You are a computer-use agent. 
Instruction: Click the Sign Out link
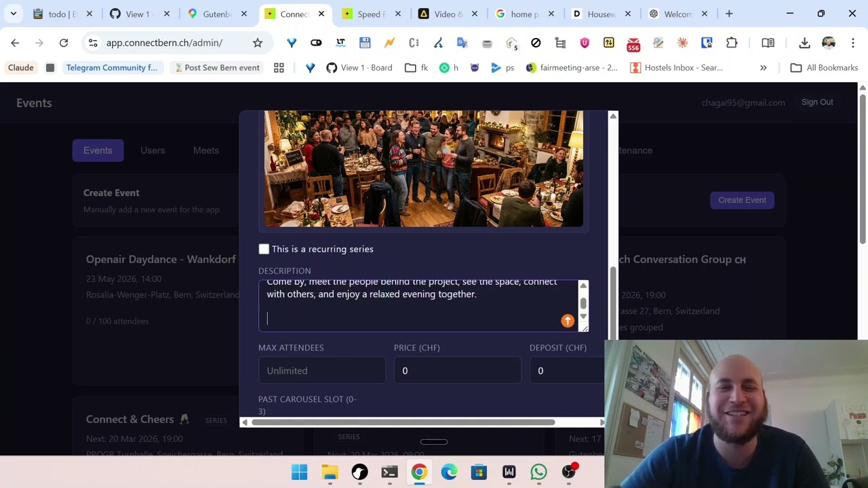tap(817, 102)
